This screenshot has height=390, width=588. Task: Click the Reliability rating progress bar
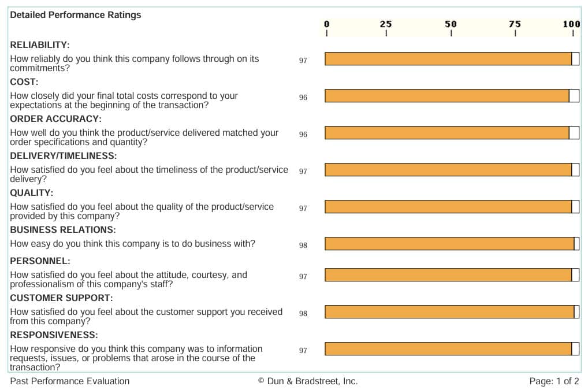[x=448, y=59]
